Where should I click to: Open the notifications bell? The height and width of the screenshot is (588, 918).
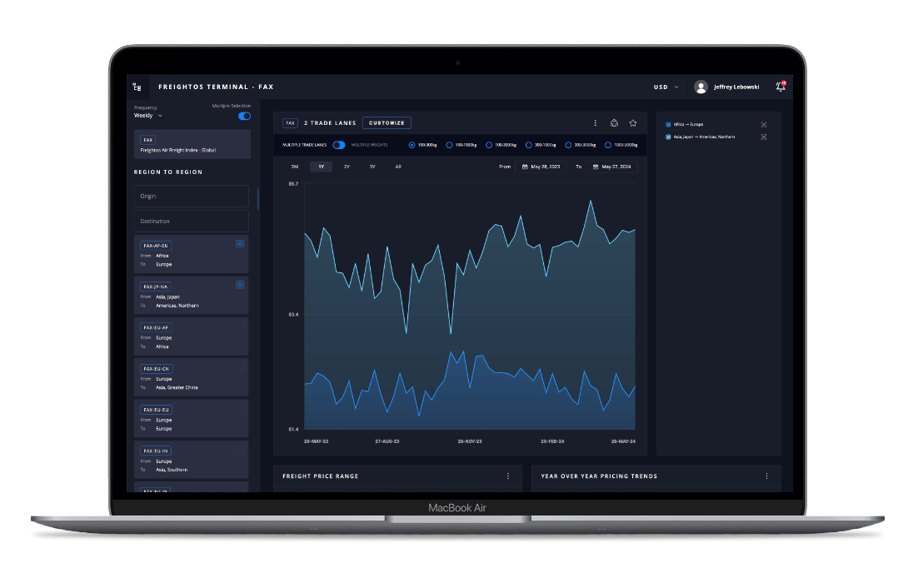(x=780, y=87)
